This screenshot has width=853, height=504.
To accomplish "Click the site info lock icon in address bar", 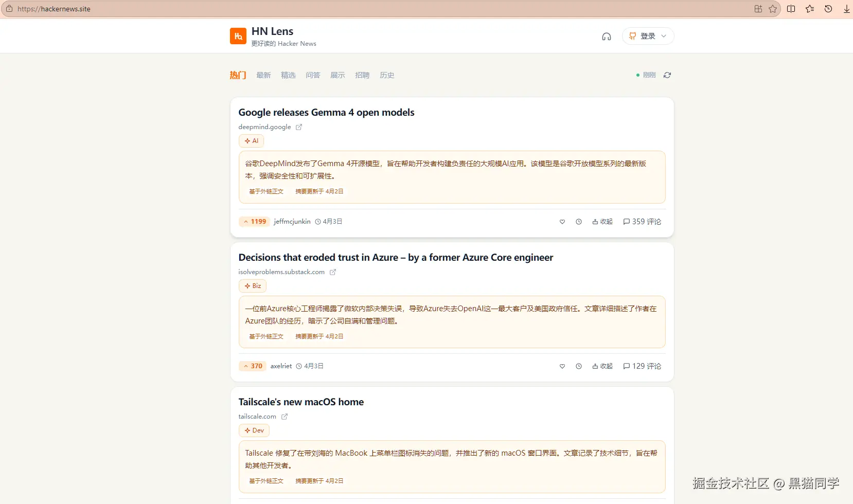I will tap(9, 9).
